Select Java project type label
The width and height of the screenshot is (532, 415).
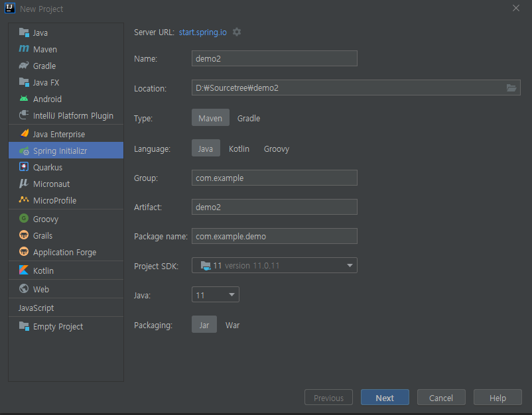click(x=40, y=33)
